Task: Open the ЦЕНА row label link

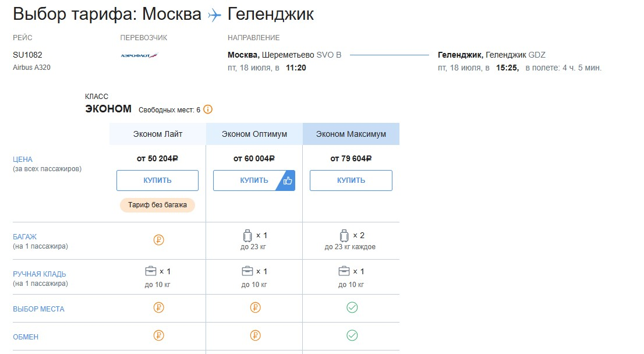Action: pyautogui.click(x=23, y=160)
